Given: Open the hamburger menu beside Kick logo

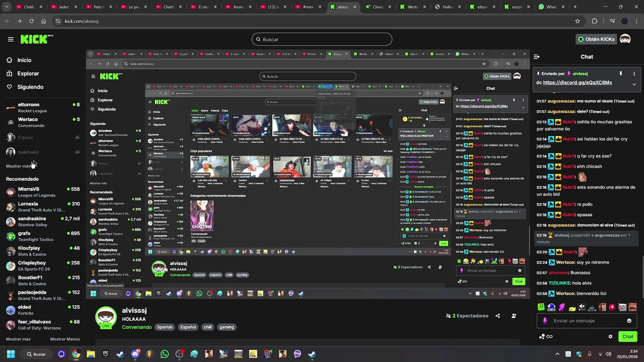Looking at the screenshot, I should pyautogui.click(x=11, y=39).
